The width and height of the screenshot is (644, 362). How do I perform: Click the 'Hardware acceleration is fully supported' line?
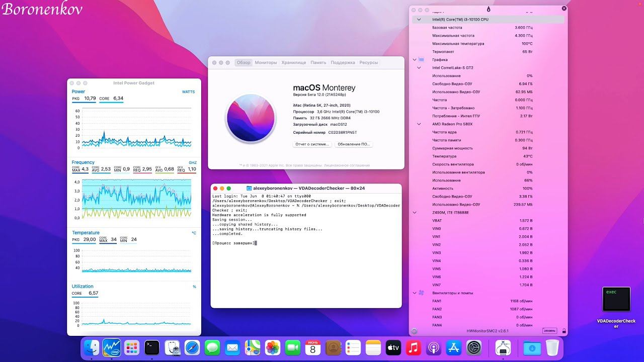tap(259, 215)
